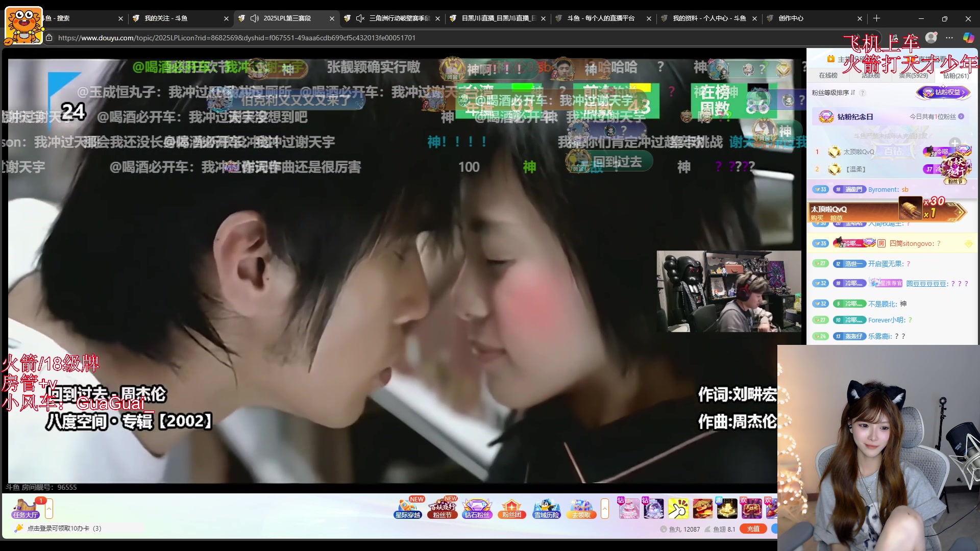Image resolution: width=980 pixels, height=551 pixels.
Task: Expand the arrow after 去领取 activity icons
Action: tap(605, 509)
